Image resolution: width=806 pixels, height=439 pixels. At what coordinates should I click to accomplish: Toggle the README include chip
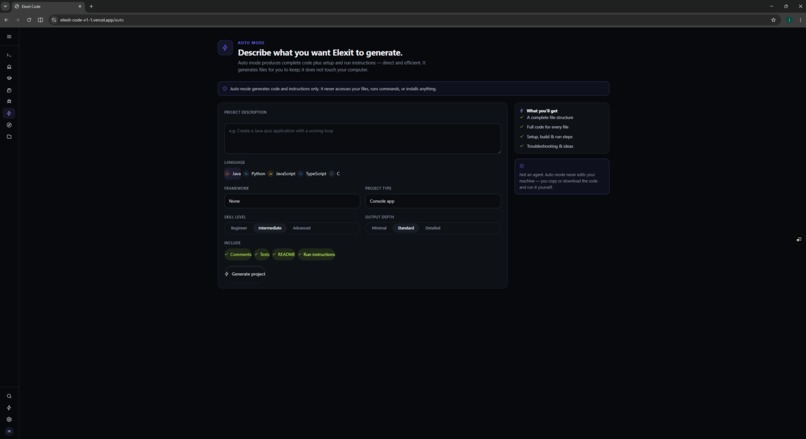click(x=284, y=254)
